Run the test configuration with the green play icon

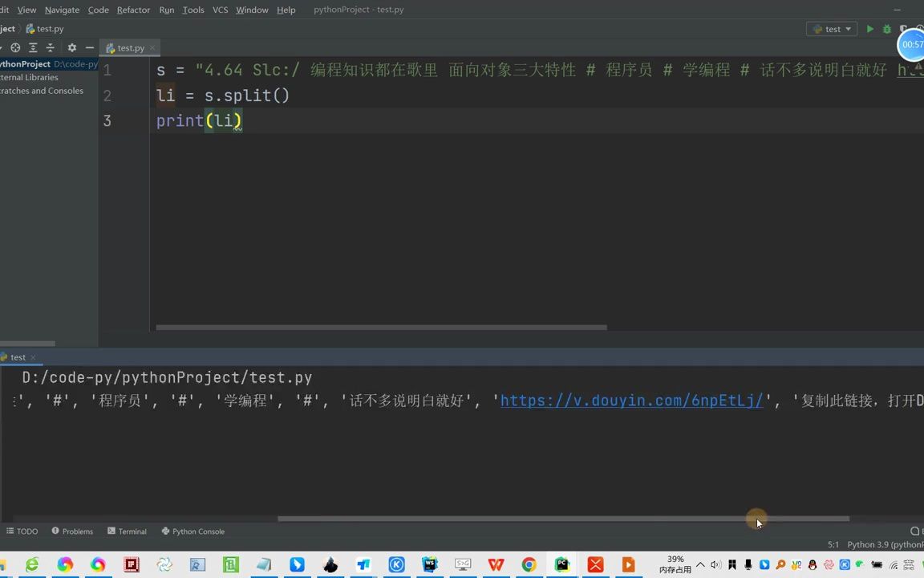pos(870,28)
